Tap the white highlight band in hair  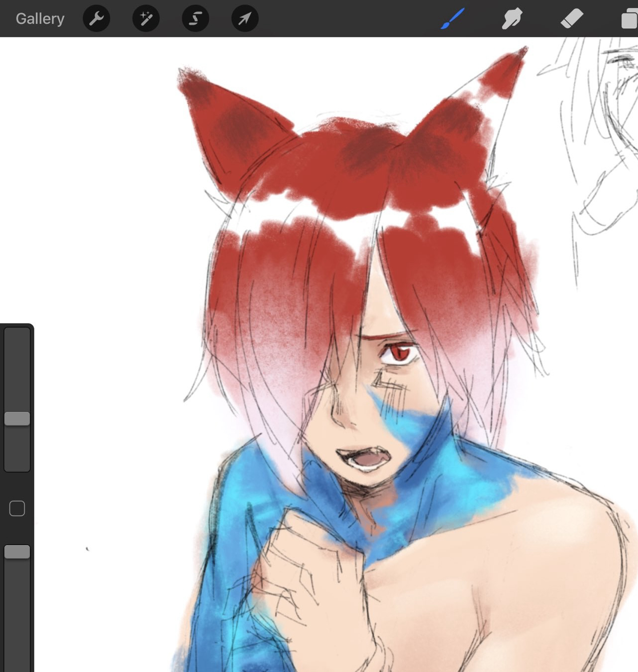(348, 221)
